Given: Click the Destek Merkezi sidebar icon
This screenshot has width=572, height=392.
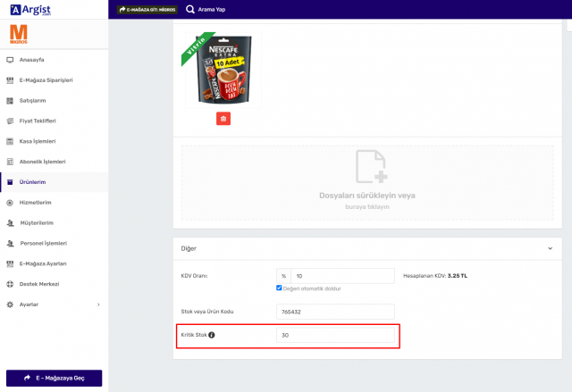Looking at the screenshot, I should tap(10, 284).
